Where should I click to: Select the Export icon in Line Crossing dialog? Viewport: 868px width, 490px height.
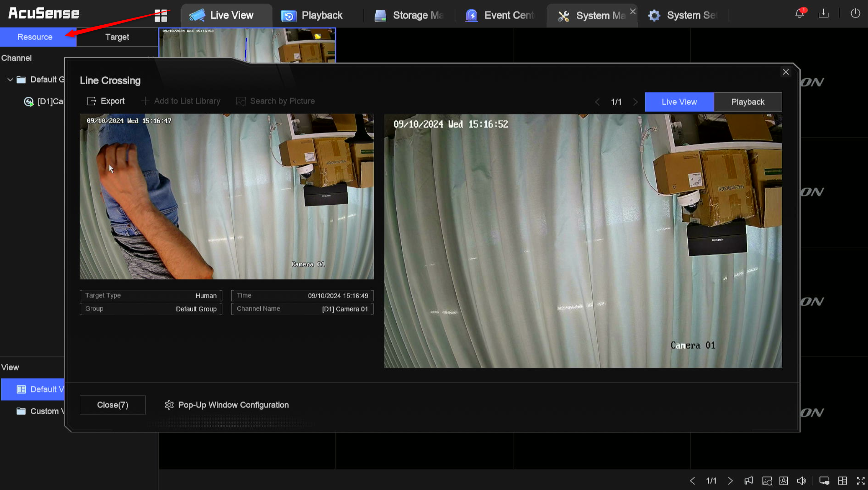106,101
